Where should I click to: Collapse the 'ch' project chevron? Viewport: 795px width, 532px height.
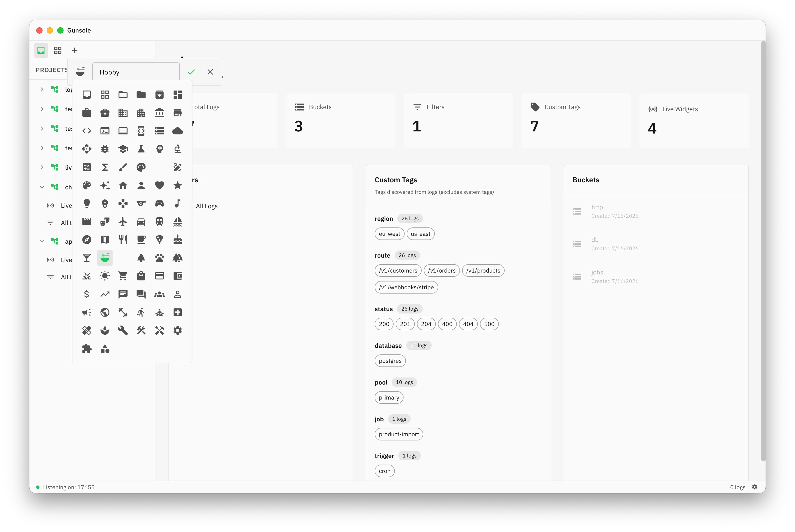42,187
